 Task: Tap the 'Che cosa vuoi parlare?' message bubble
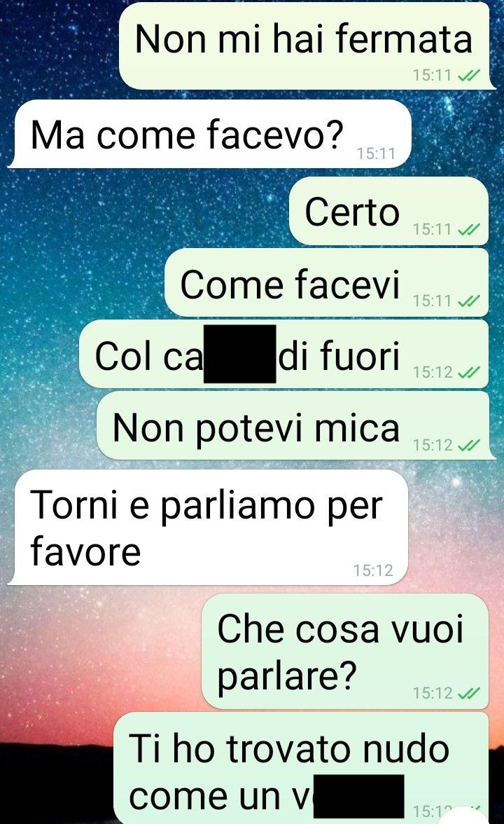346,652
